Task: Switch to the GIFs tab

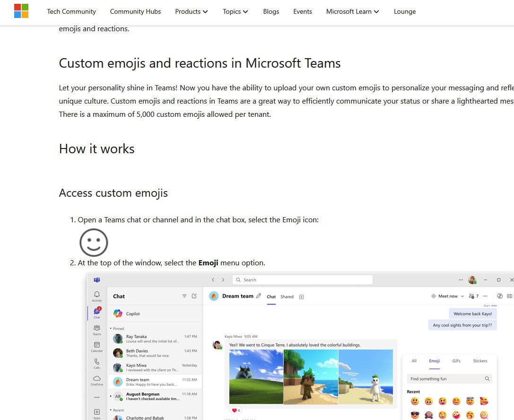Action: [x=456, y=361]
